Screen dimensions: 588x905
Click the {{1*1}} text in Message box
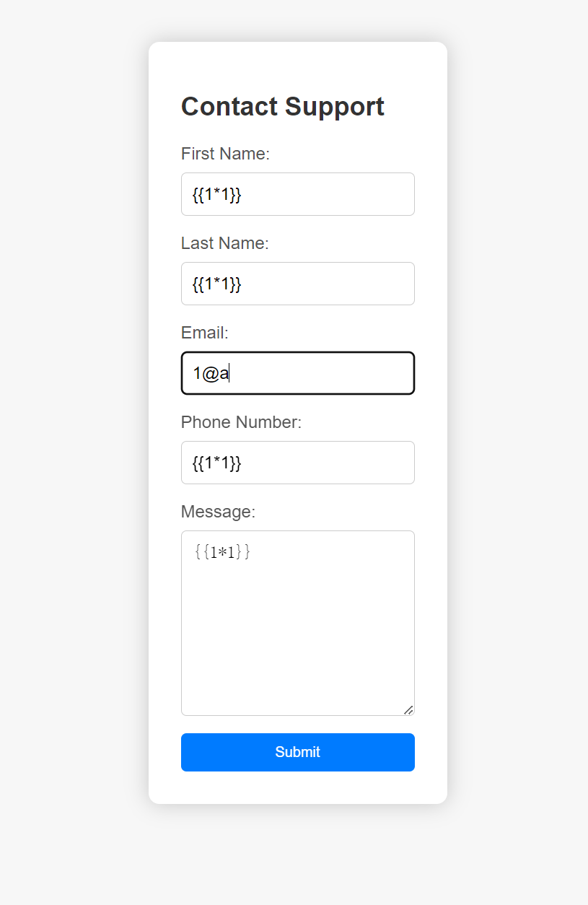pyautogui.click(x=222, y=553)
